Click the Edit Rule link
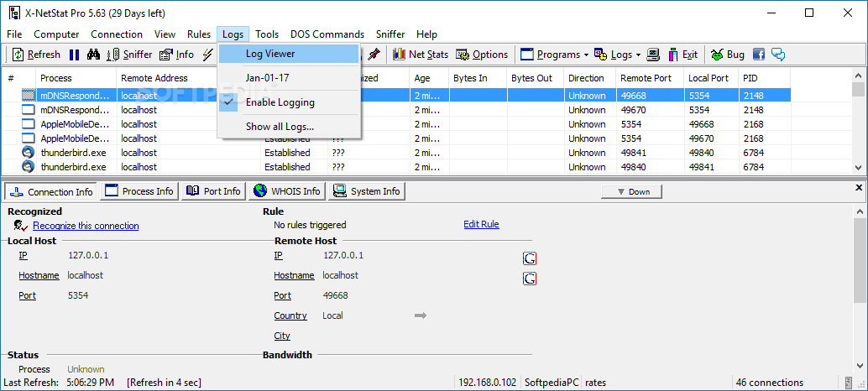The image size is (868, 391). [x=482, y=224]
